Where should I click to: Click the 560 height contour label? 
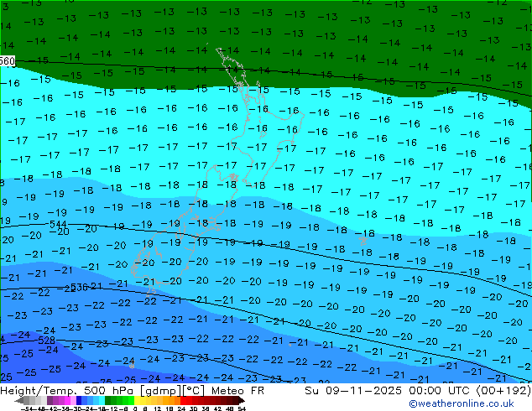[x=7, y=61]
